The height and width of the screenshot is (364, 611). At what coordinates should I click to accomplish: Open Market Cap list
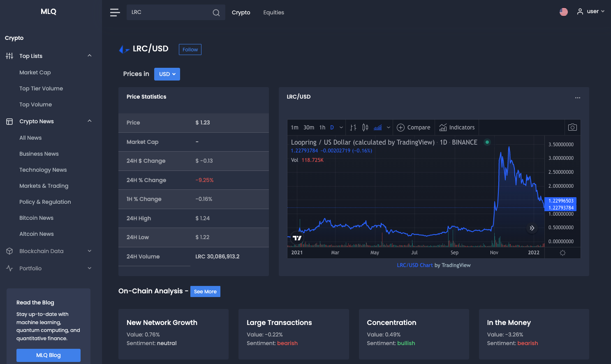[x=35, y=72]
